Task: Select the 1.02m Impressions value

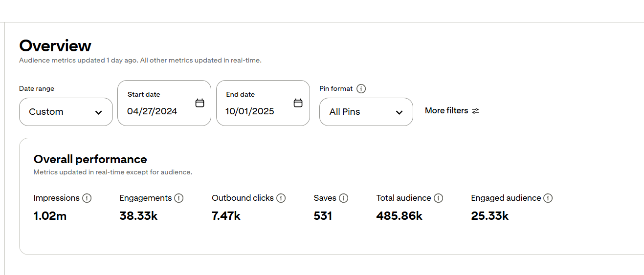Action: click(x=50, y=216)
